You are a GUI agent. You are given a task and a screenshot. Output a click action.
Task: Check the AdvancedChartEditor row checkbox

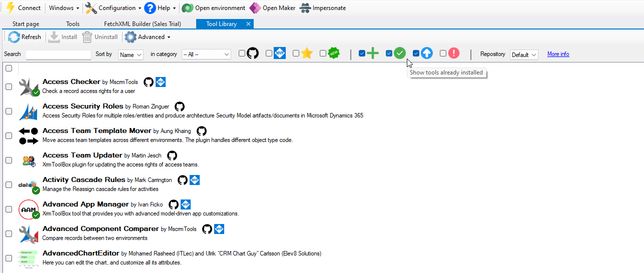click(9, 258)
